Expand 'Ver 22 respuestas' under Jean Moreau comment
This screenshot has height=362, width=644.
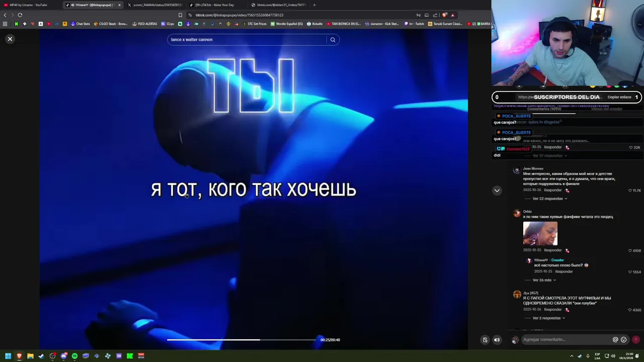click(x=549, y=199)
